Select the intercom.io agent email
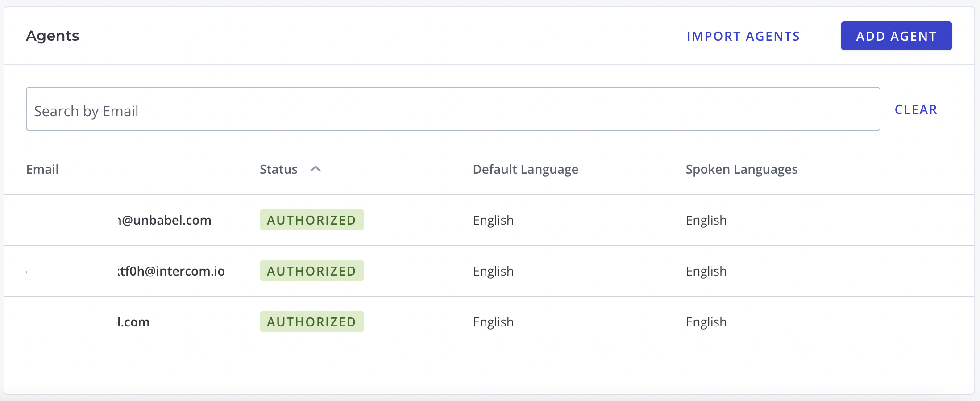 point(171,271)
